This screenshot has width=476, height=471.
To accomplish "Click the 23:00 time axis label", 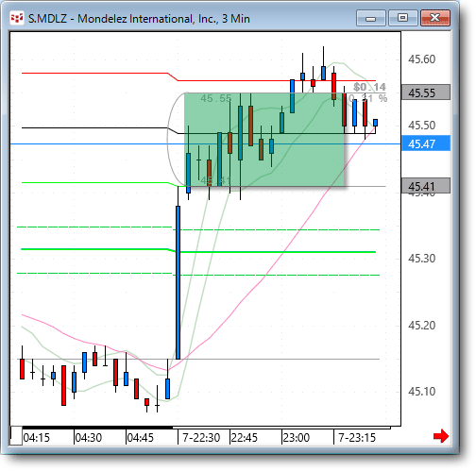I will point(297,438).
